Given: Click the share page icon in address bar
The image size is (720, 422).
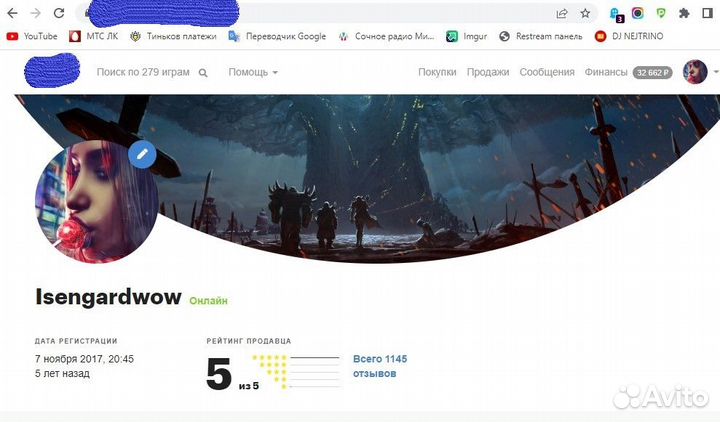Looking at the screenshot, I should pyautogui.click(x=562, y=13).
